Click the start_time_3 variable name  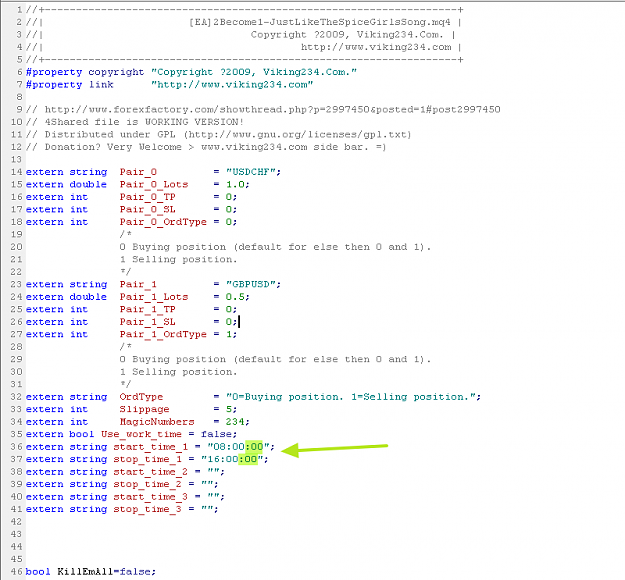[150, 497]
